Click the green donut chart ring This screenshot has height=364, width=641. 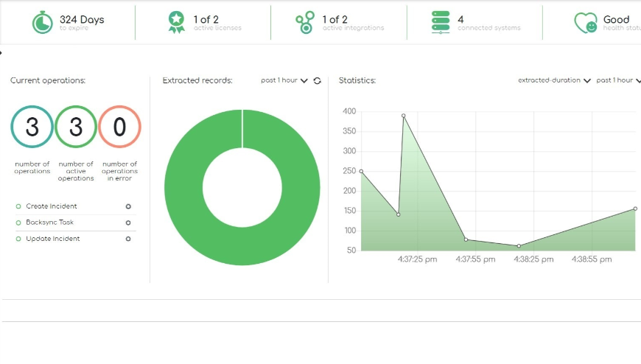(x=184, y=188)
